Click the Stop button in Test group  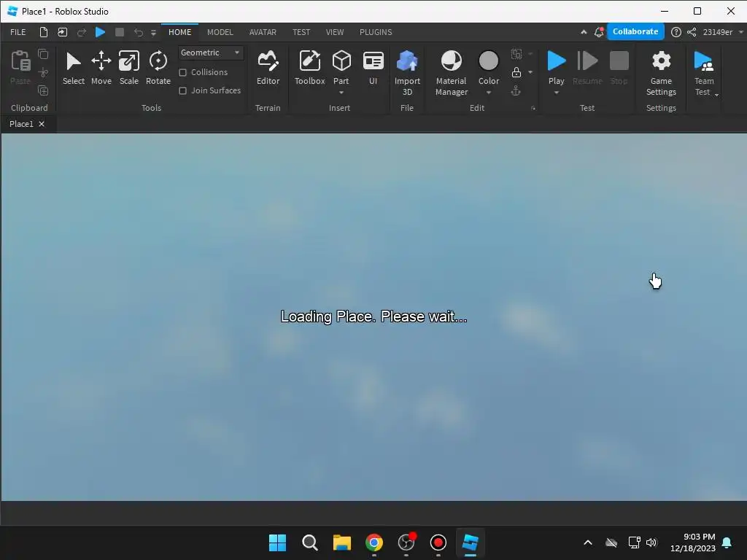tap(619, 68)
